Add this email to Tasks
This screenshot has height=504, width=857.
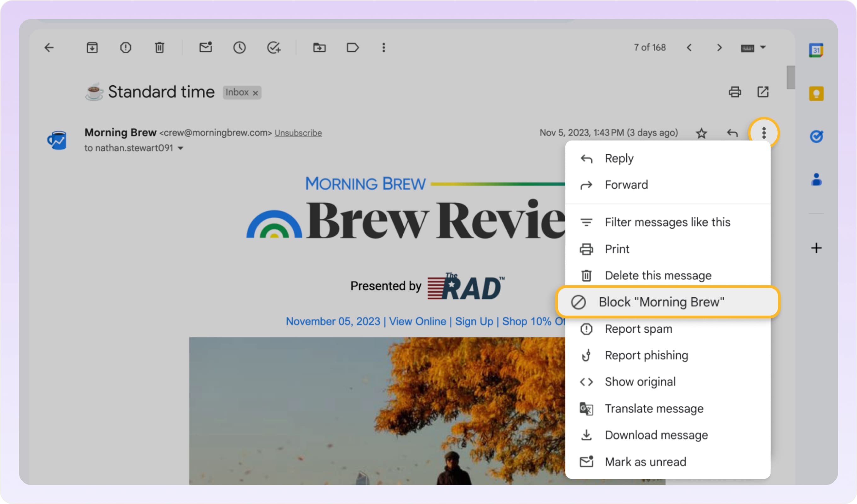tap(274, 48)
